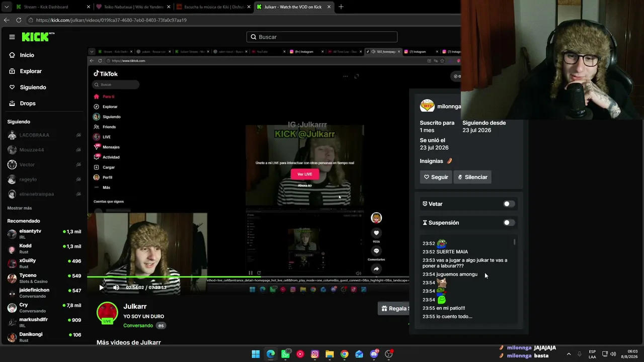The image size is (644, 362).
Task: Open the Windows Start menu
Action: click(x=256, y=354)
